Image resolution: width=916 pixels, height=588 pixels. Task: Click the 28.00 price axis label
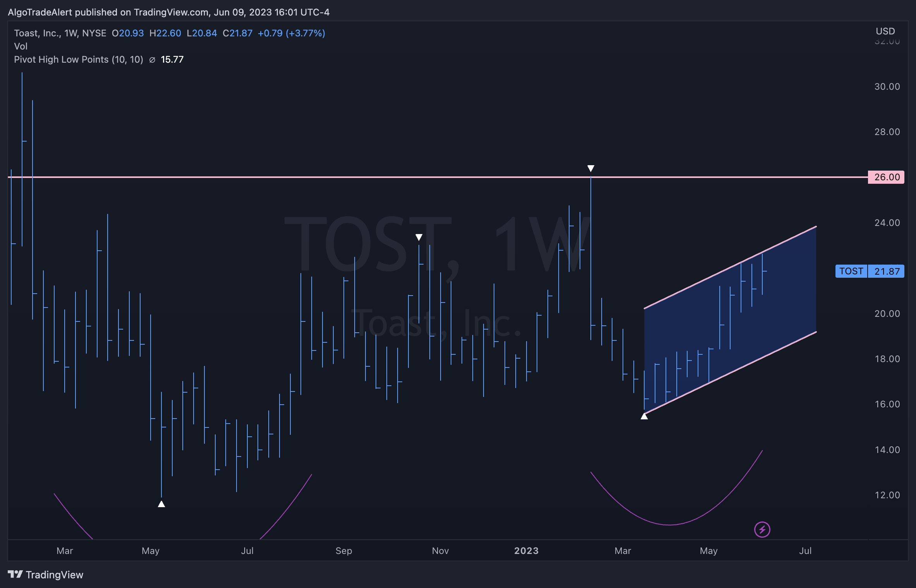(x=887, y=132)
